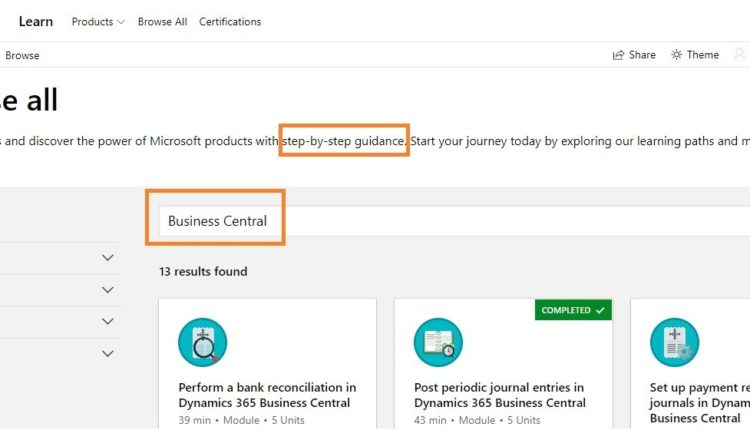Open the Learn home link
Viewport: 750px width, 430px height.
click(36, 21)
